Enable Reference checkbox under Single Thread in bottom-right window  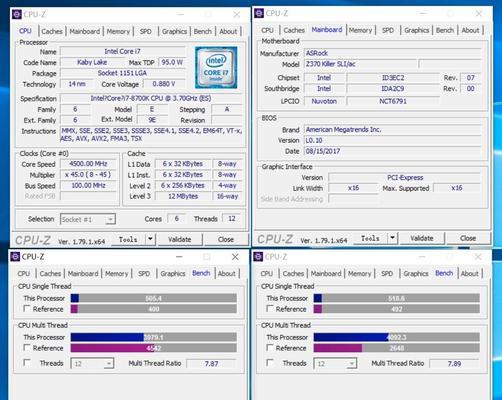pyautogui.click(x=270, y=309)
